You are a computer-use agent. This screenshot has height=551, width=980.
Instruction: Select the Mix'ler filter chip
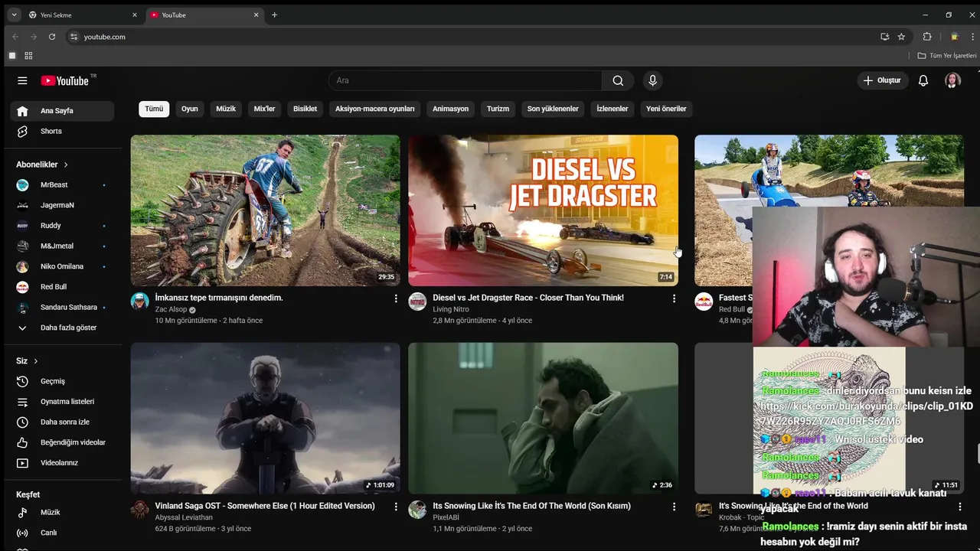click(264, 109)
